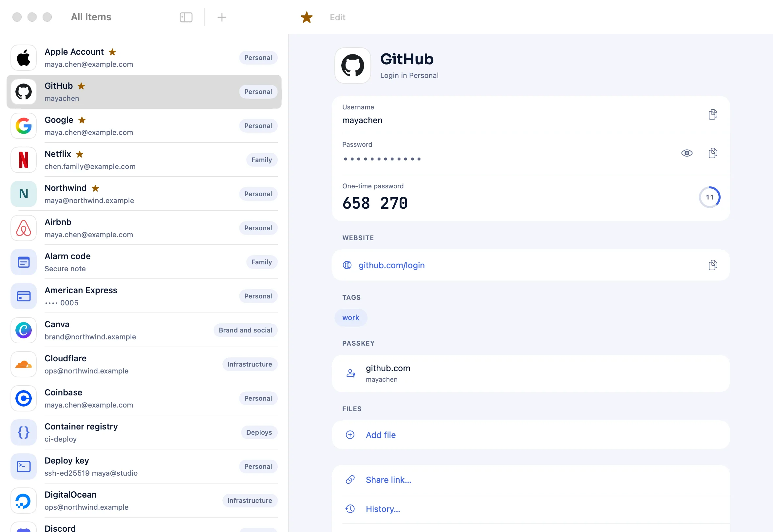Click the Deploys vault badge
Image resolution: width=773 pixels, height=532 pixels.
click(x=259, y=432)
